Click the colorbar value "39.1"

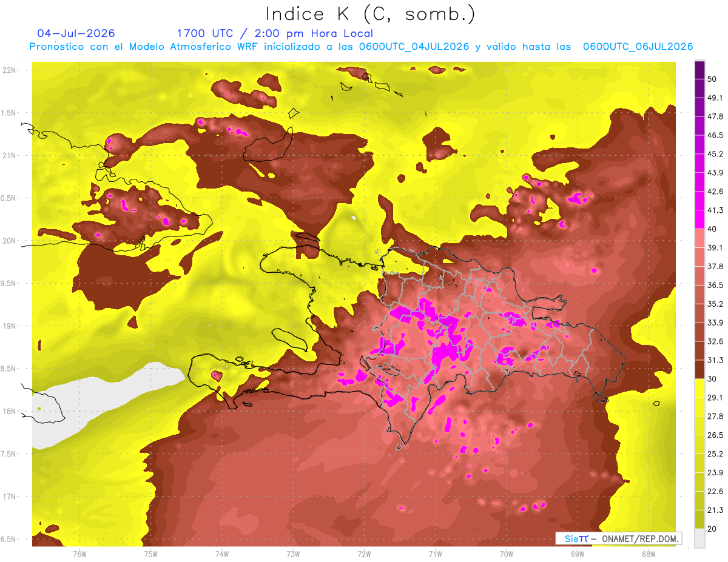(x=715, y=247)
